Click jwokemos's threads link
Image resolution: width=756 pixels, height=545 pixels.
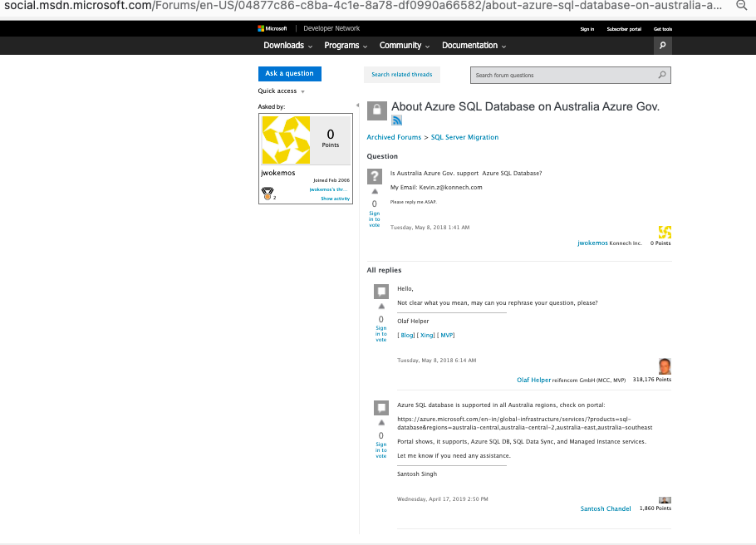coord(328,189)
